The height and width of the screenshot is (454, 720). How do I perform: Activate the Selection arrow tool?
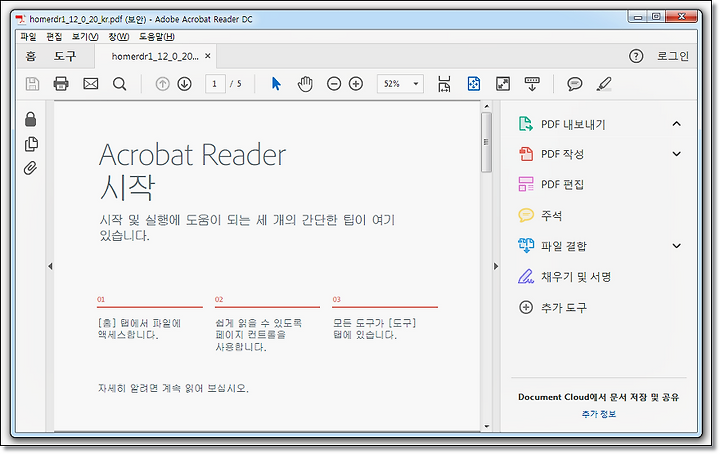276,84
